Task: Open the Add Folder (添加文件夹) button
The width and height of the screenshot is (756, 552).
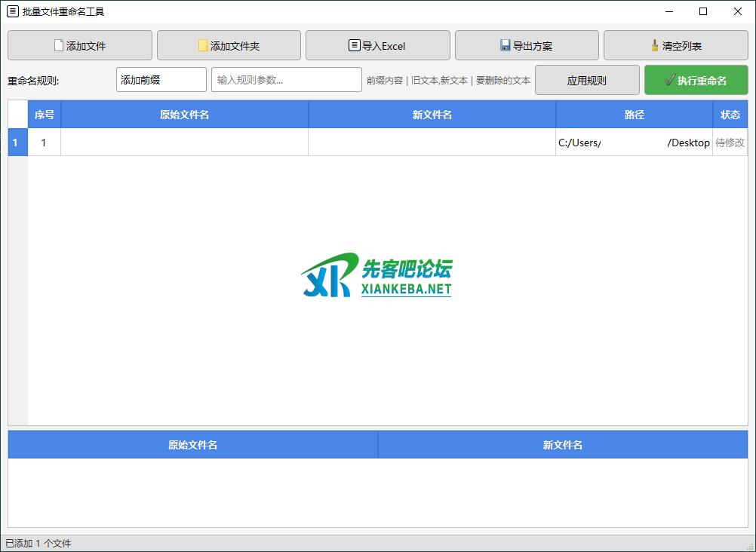Action: coord(229,45)
